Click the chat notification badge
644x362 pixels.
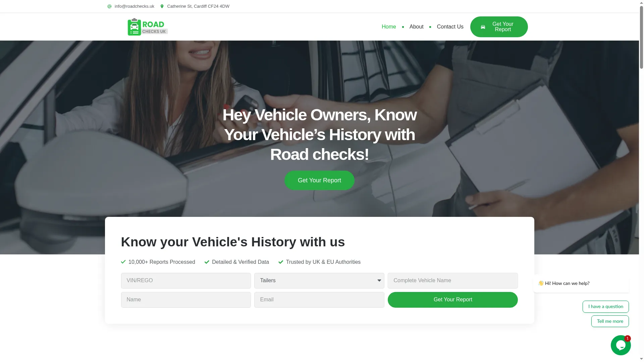[x=628, y=339]
